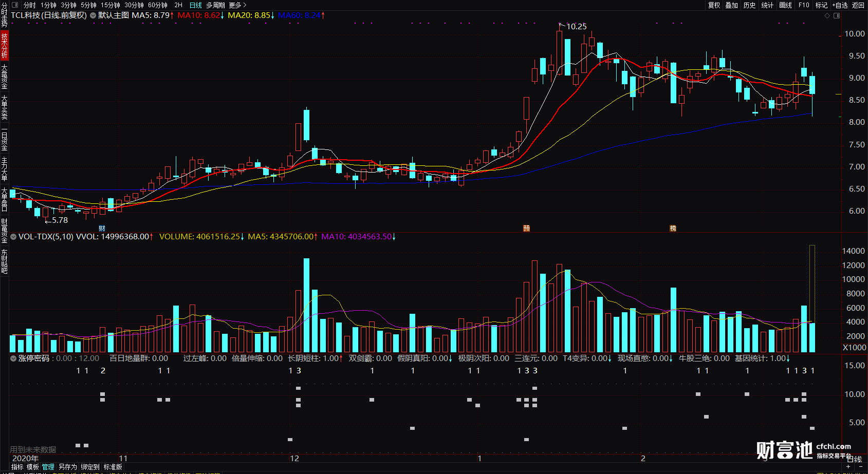
Task: Select 东财贴吧 in the left sidebar
Action: tap(4, 261)
